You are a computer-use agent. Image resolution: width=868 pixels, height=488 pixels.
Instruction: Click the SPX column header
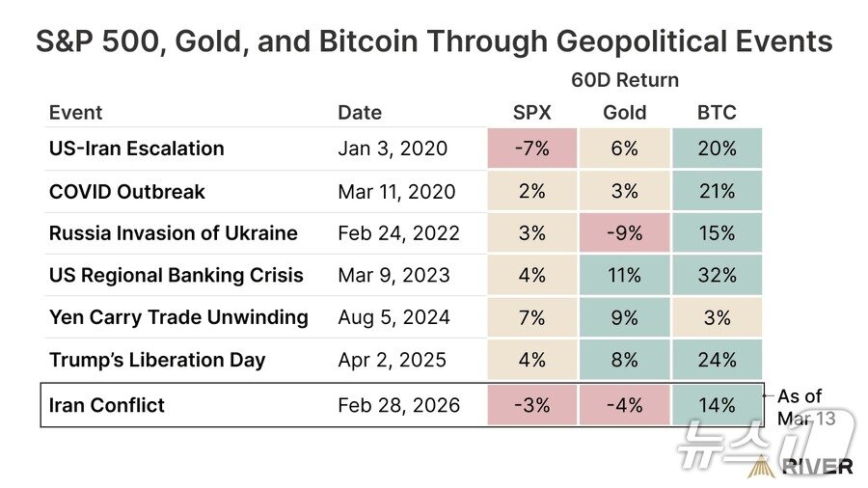pos(531,112)
